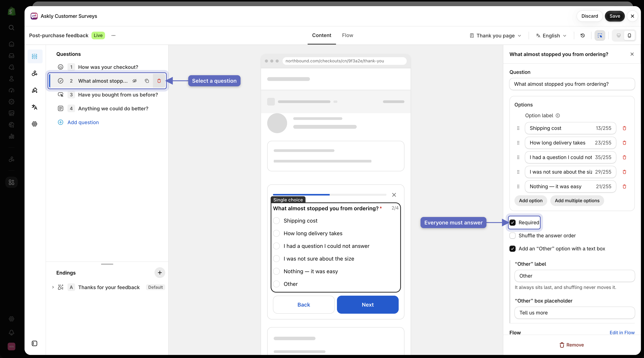Image resolution: width=644 pixels, height=358 pixels.
Task: Enable Shuffle the answer order
Action: pos(513,235)
